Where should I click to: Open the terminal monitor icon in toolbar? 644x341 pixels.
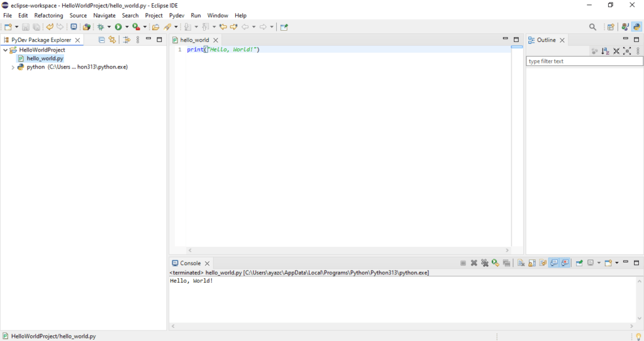pos(74,27)
